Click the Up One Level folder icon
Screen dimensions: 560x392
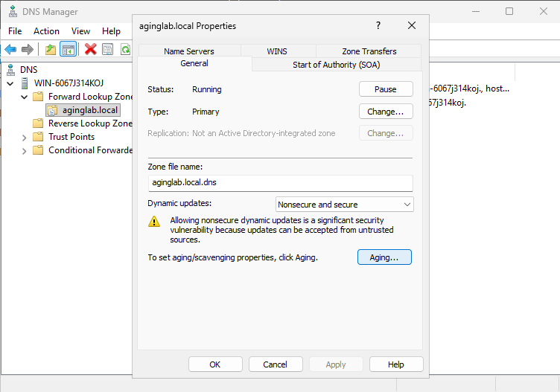(51, 49)
